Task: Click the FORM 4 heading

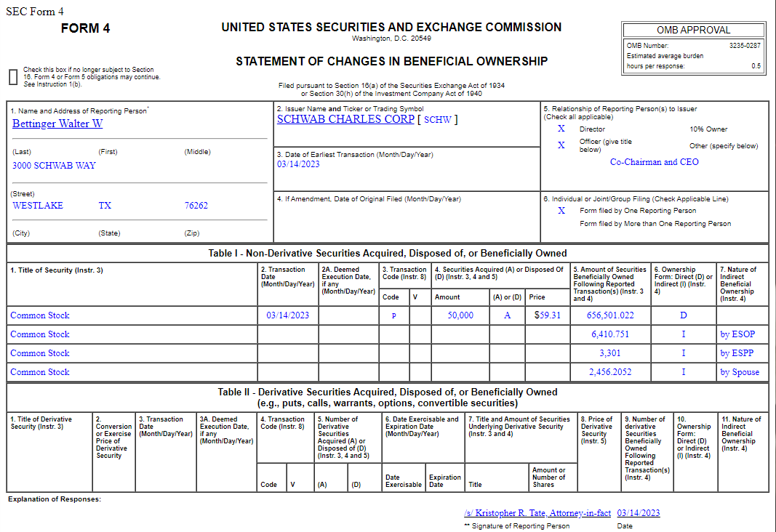Action: point(86,28)
